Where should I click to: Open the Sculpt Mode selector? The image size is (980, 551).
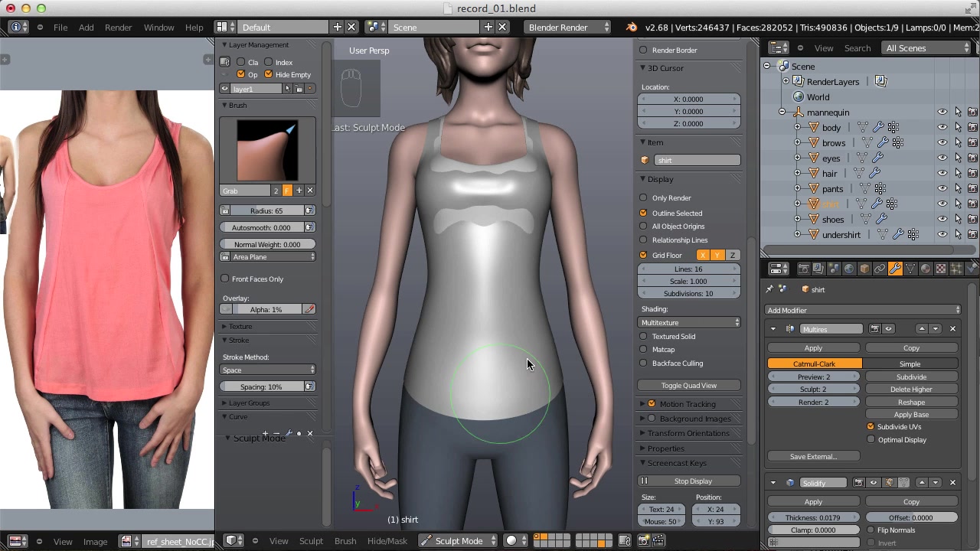(x=459, y=541)
